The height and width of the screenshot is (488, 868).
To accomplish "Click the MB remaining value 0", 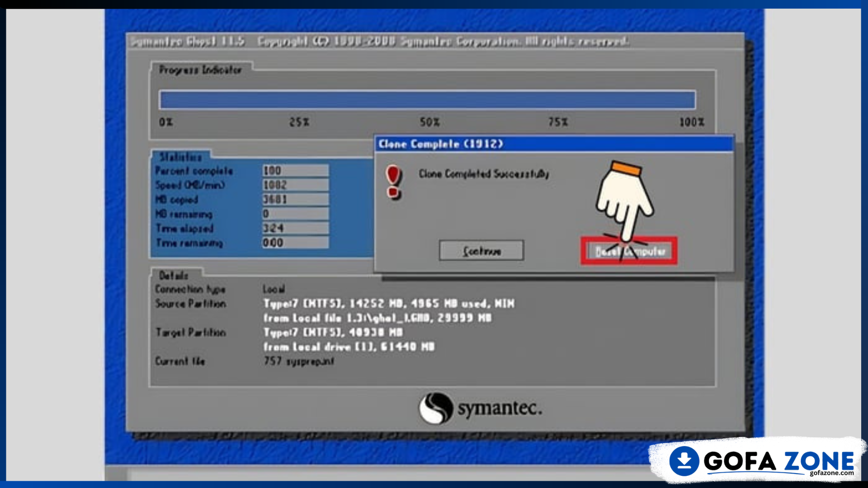I will (x=295, y=214).
